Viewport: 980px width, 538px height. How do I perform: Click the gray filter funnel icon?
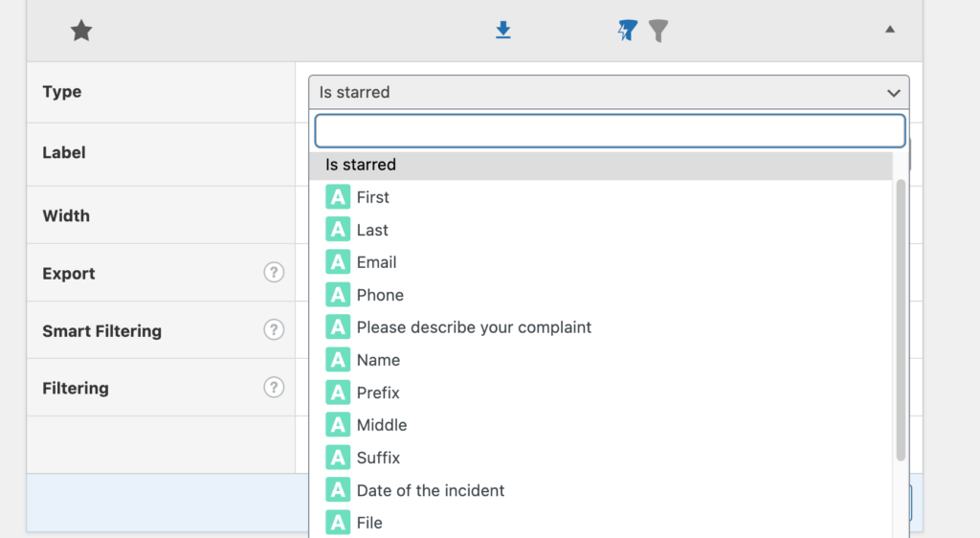(657, 31)
